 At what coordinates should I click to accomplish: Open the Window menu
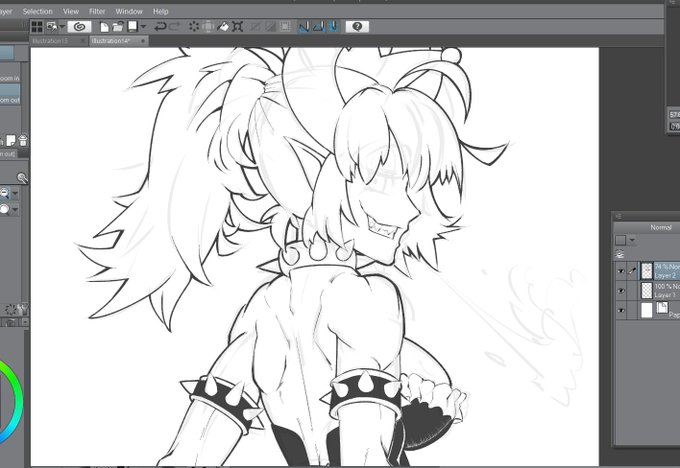point(129,11)
